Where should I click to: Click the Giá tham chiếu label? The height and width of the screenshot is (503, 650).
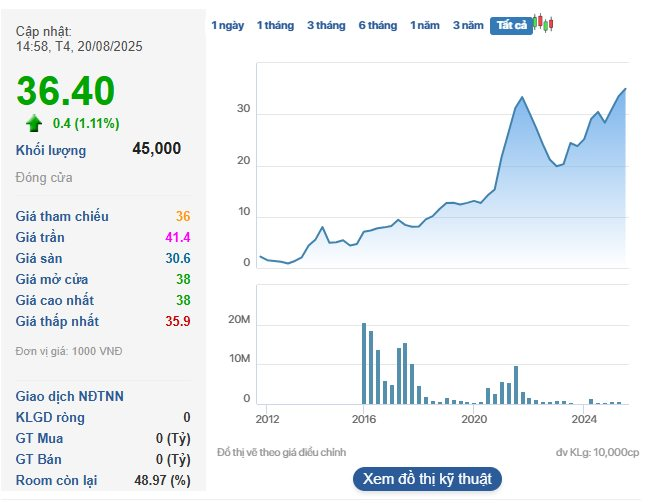pos(62,216)
